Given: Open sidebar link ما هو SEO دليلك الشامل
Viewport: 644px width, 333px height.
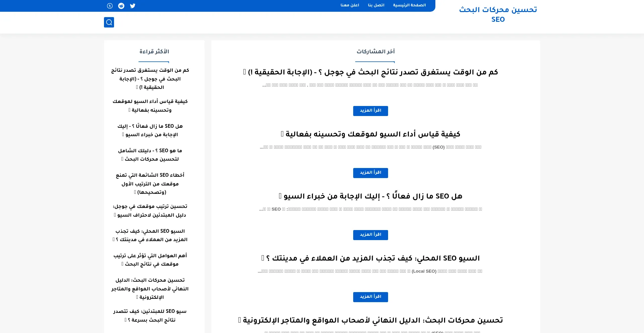Looking at the screenshot, I should coord(150,155).
